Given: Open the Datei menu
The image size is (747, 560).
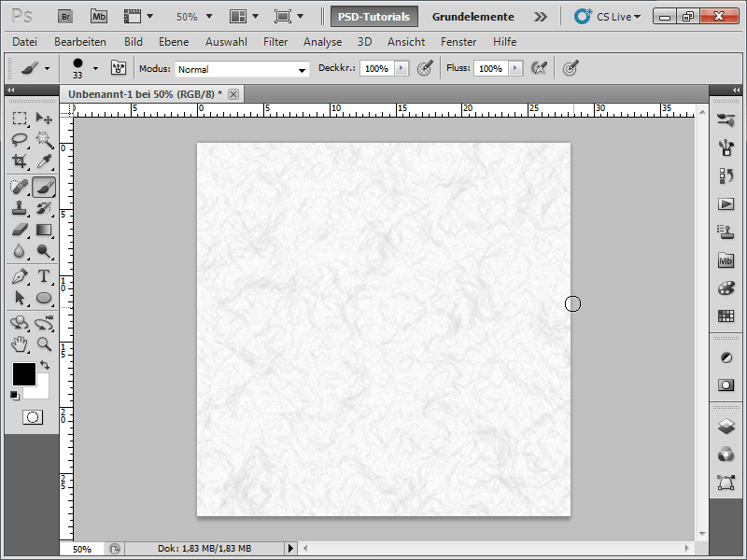Looking at the screenshot, I should point(25,42).
